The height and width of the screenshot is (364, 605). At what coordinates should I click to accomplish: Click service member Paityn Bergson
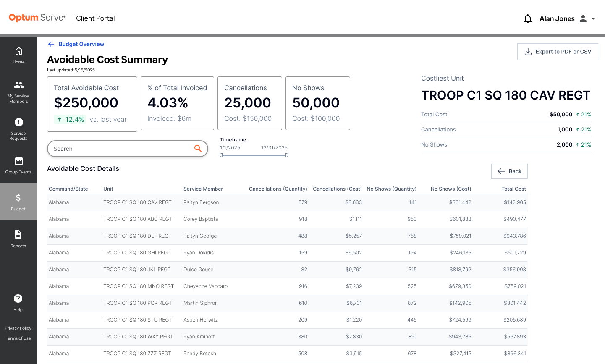pos(201,202)
